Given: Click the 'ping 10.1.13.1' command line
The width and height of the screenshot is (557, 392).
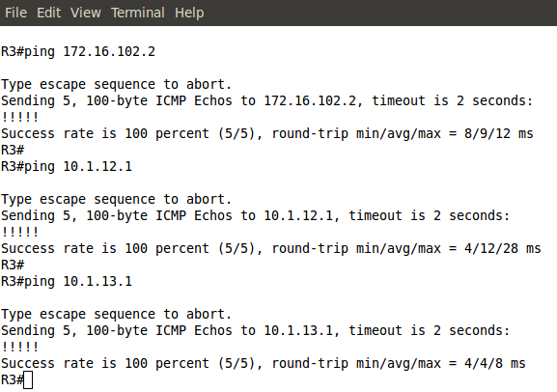Looking at the screenshot, I should coord(67,281).
